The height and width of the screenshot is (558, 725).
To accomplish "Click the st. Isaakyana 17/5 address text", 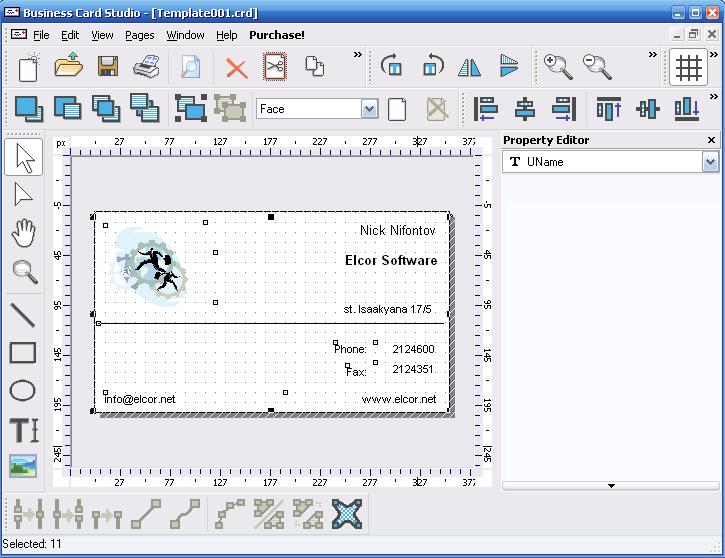I will [x=387, y=309].
